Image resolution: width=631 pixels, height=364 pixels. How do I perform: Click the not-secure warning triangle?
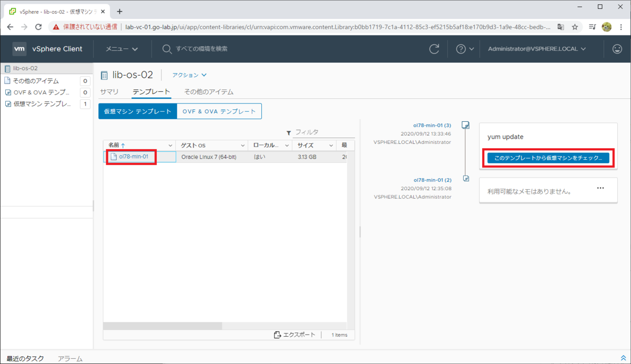click(x=56, y=27)
